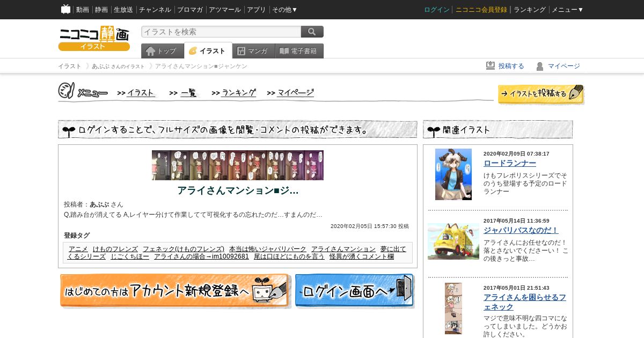644x338 pixels.
Task: Switch to the イラスト tab
Action: [208, 51]
